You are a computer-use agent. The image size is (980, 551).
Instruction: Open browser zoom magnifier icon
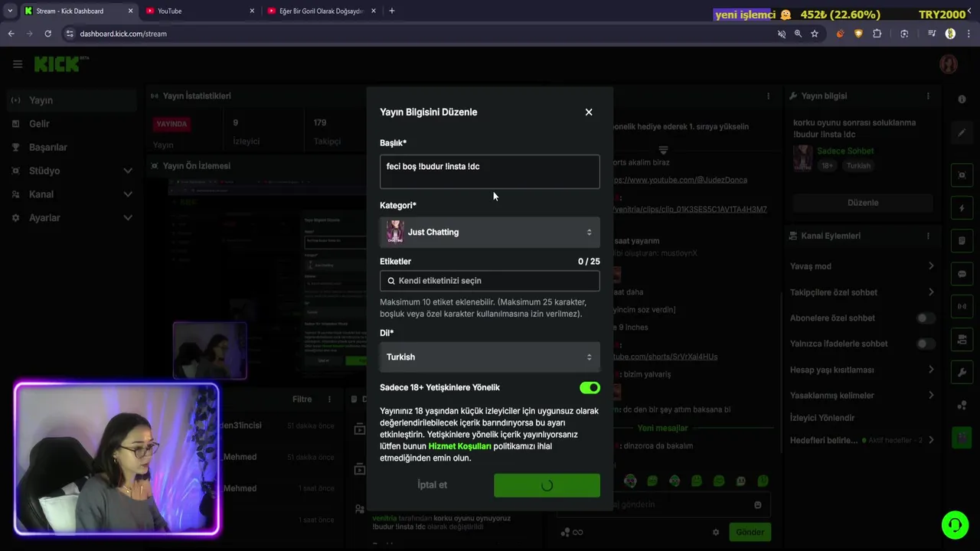pyautogui.click(x=798, y=34)
